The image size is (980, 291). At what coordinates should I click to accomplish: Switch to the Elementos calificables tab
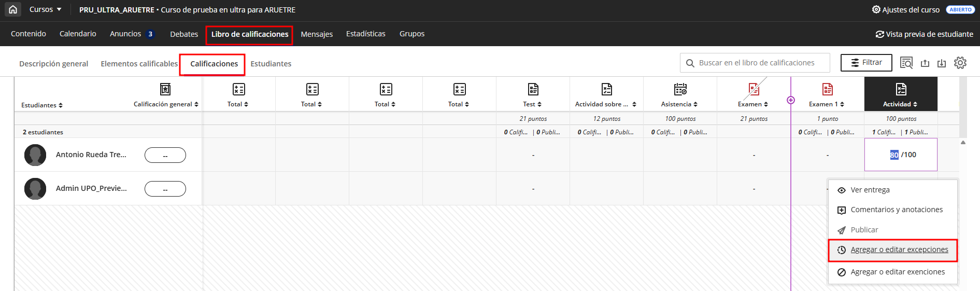pyautogui.click(x=139, y=64)
